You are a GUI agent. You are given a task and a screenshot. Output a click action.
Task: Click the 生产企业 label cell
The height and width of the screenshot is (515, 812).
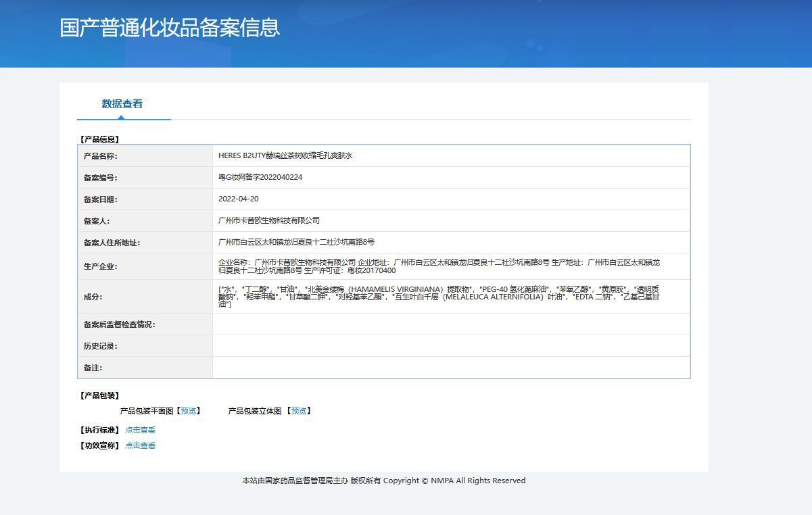[x=145, y=266]
